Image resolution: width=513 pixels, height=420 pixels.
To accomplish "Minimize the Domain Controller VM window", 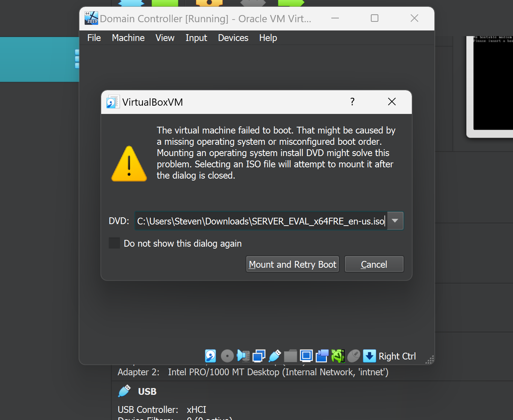I will (335, 18).
